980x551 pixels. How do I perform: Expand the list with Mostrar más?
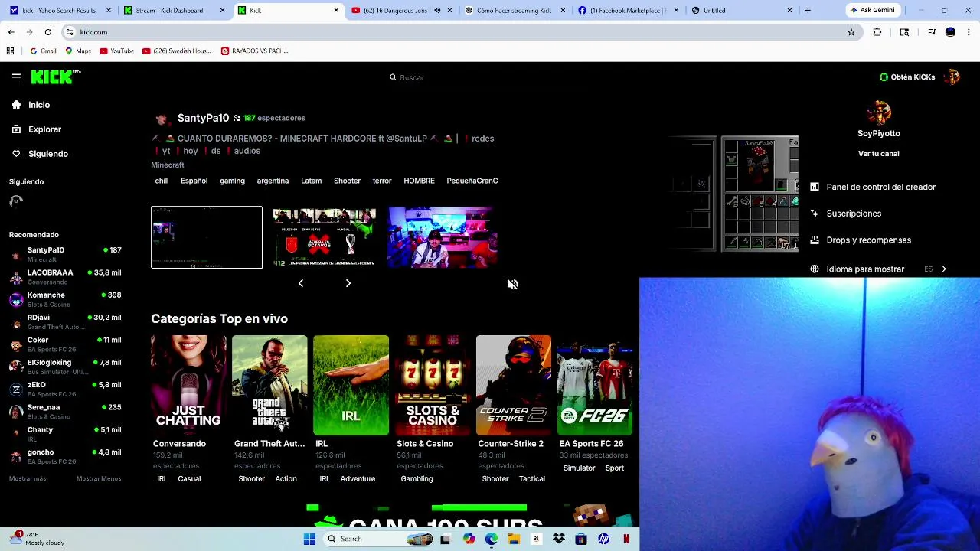tap(28, 478)
